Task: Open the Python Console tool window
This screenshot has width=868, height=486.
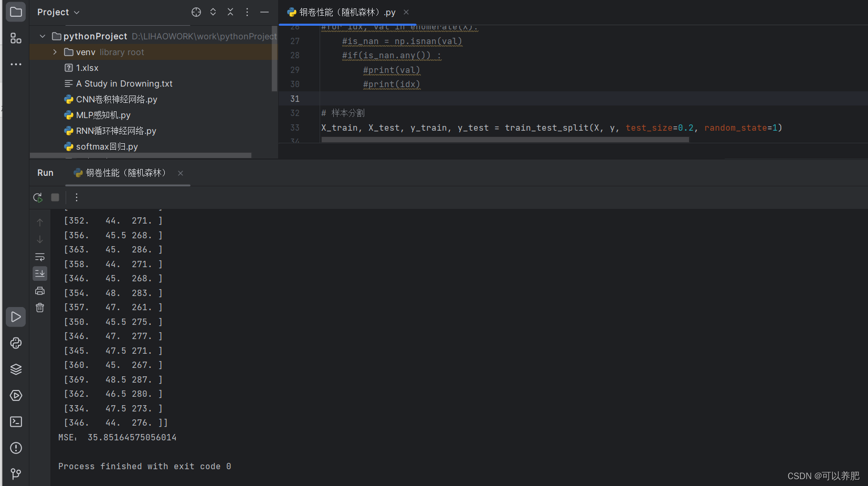Action: (x=16, y=343)
